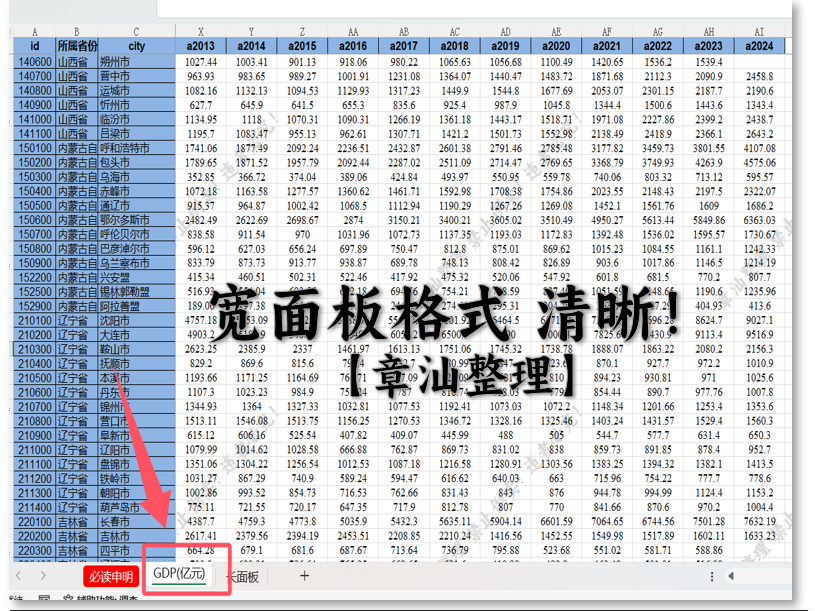Select the city cell 长春市
815x611 pixels.
point(137,522)
